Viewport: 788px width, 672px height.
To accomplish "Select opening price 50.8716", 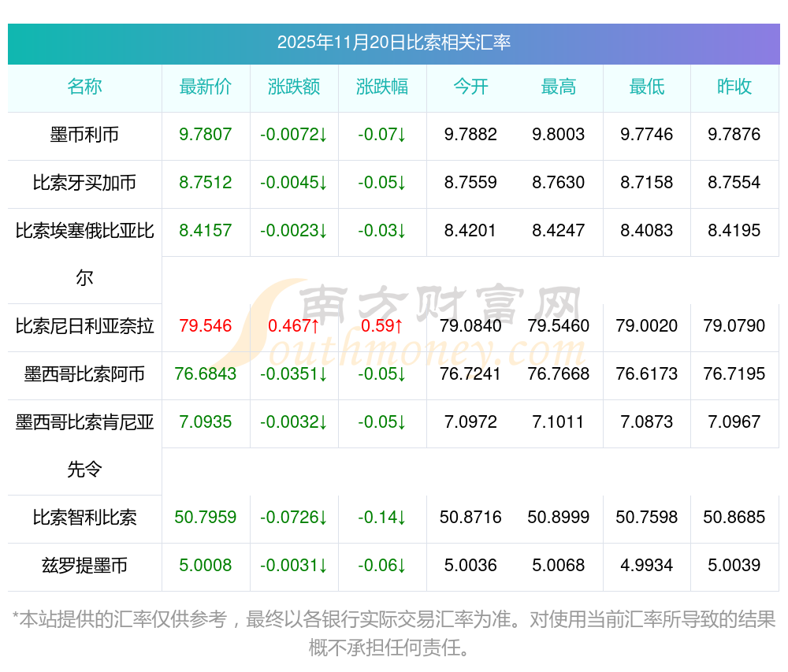I will pos(470,517).
